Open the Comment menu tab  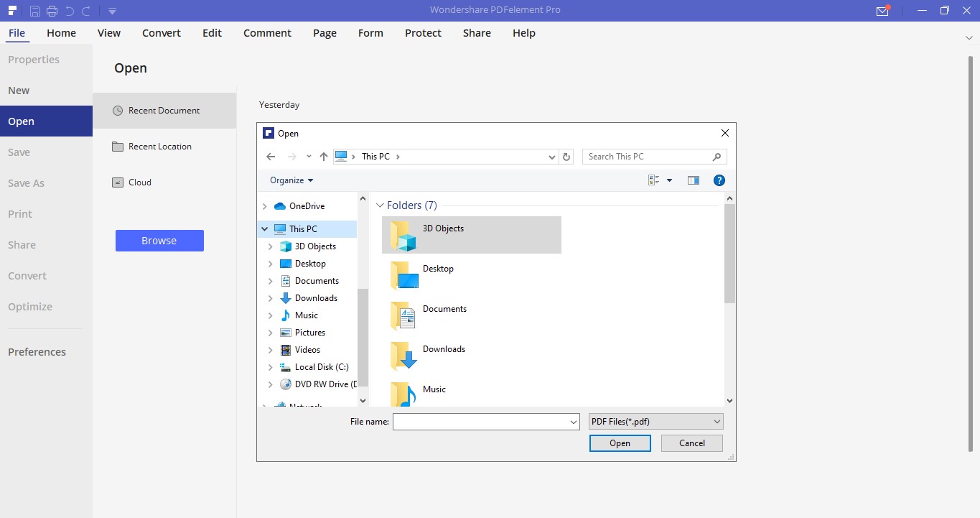tap(267, 33)
